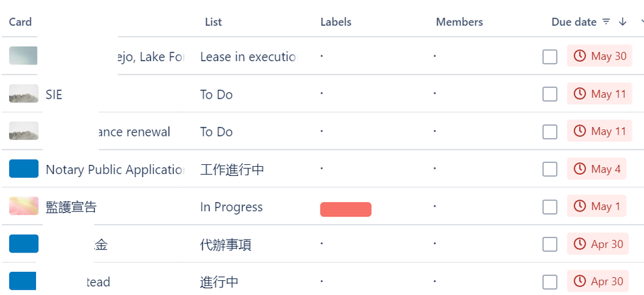Image resolution: width=644 pixels, height=295 pixels.
Task: Open the SIE card
Action: (54, 95)
